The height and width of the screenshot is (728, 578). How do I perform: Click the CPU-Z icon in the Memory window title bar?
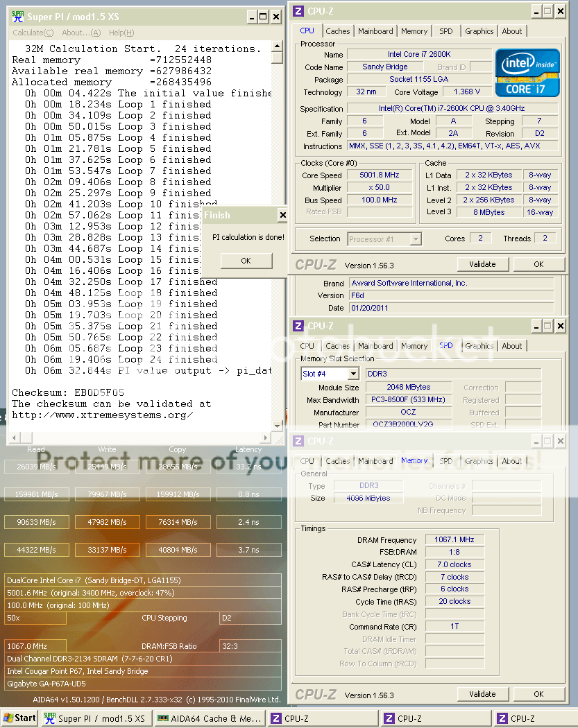pos(298,441)
